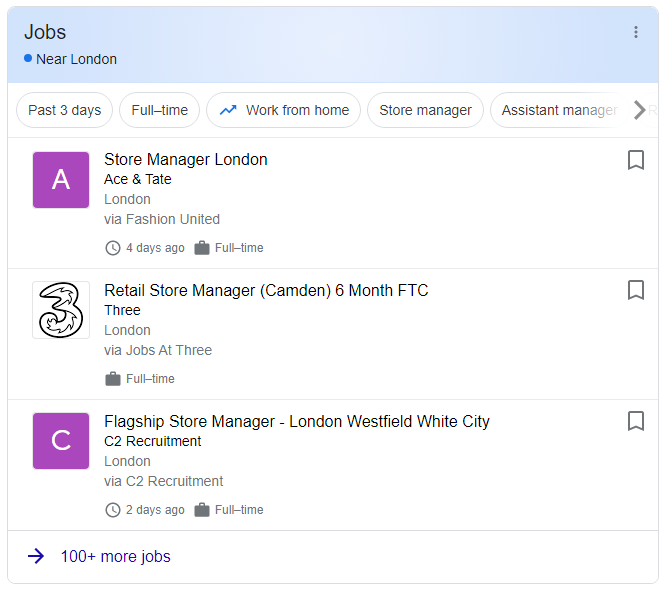The width and height of the screenshot is (665, 590).
Task: Click briefcase icon in Three listing
Action: (x=113, y=379)
